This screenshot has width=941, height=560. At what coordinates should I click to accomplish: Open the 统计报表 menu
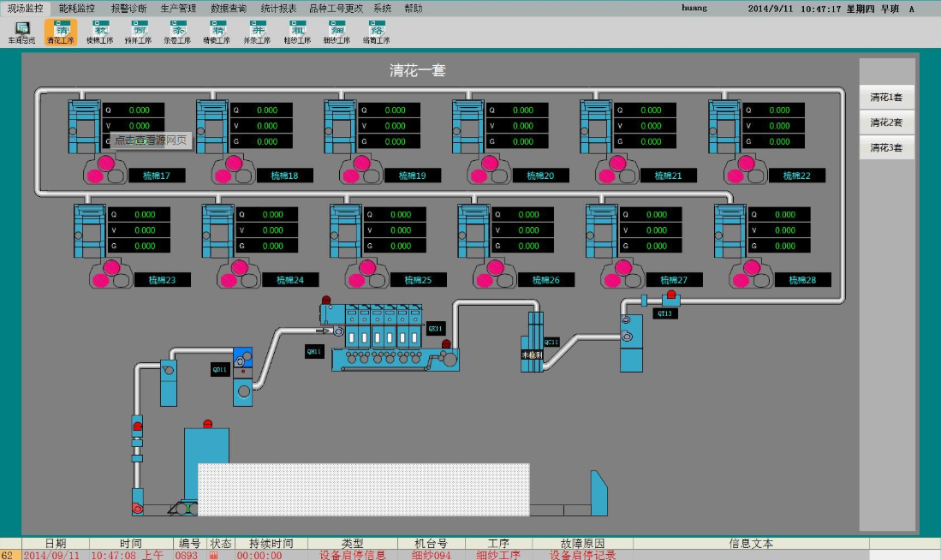click(x=278, y=8)
